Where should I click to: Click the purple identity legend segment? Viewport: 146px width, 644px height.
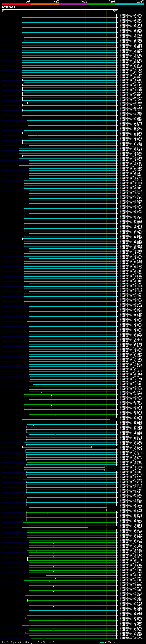73,4
